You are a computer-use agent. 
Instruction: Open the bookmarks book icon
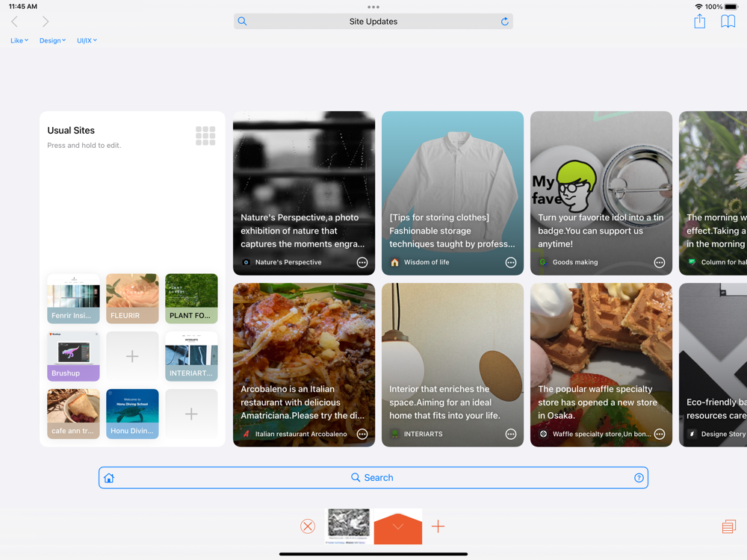pyautogui.click(x=728, y=21)
